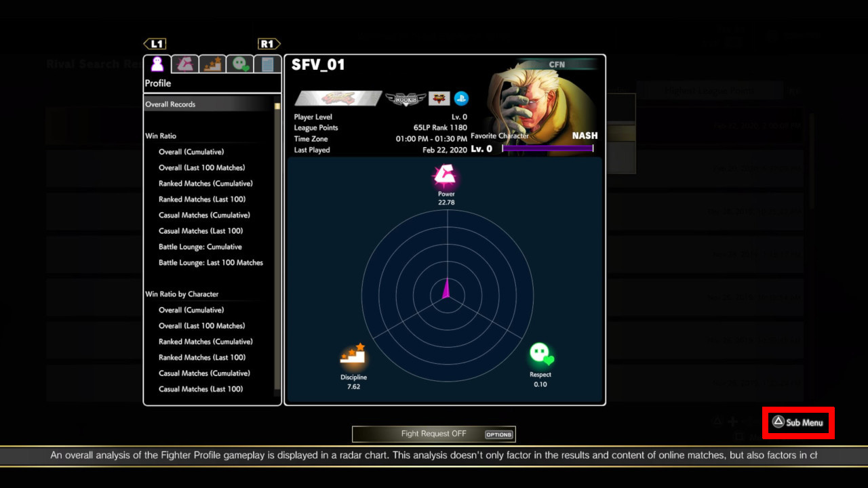Image resolution: width=868 pixels, height=488 pixels.
Task: Open the Respect smiley tab
Action: pos(240,64)
